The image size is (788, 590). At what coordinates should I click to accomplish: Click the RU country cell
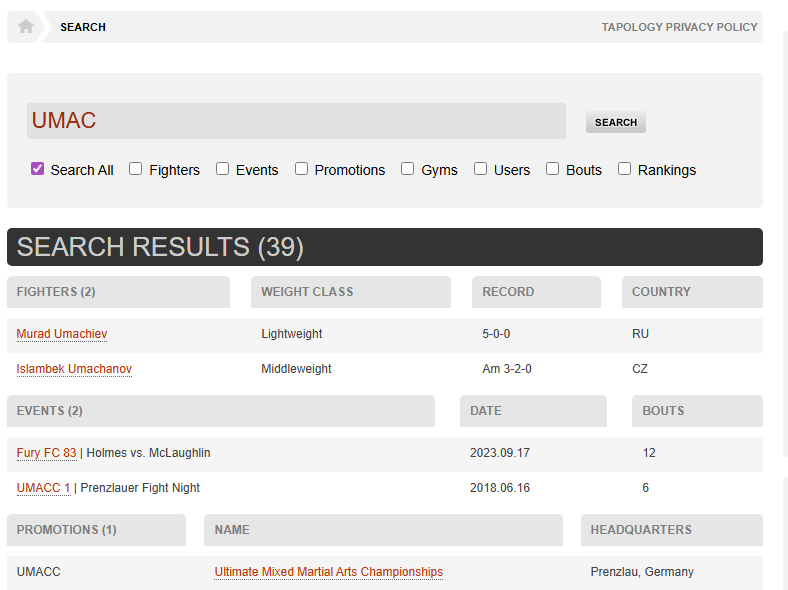click(640, 334)
